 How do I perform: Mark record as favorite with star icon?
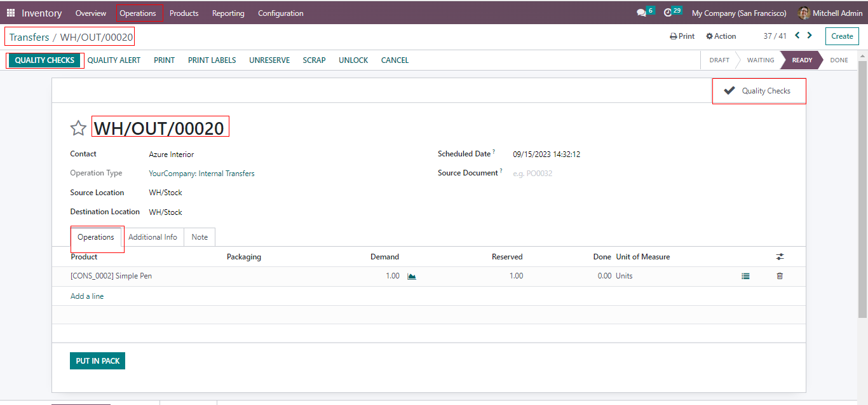click(78, 128)
